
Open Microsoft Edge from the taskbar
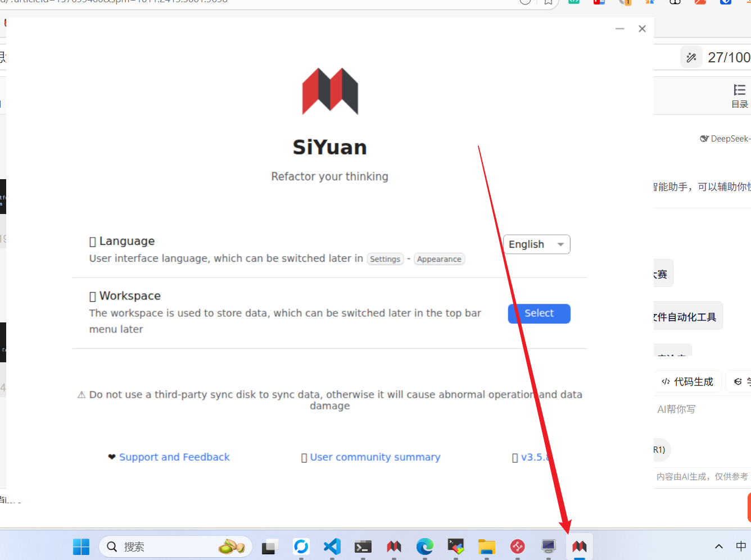pyautogui.click(x=425, y=547)
